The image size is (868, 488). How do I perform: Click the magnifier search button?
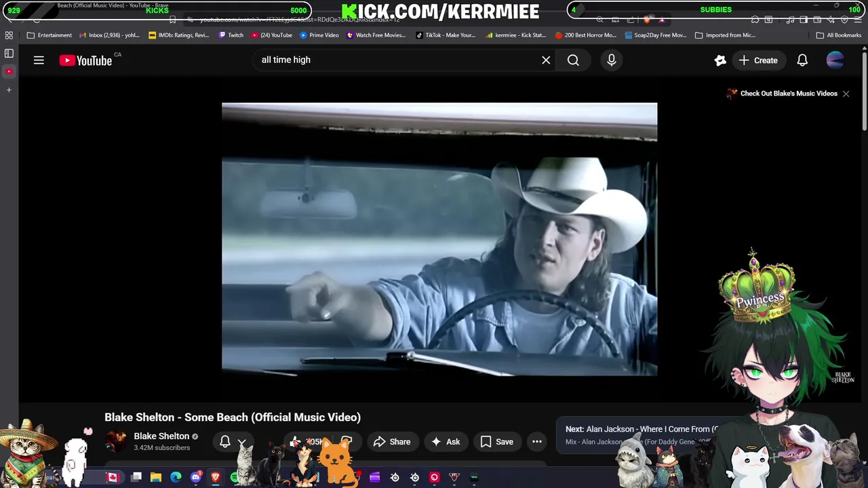tap(573, 60)
